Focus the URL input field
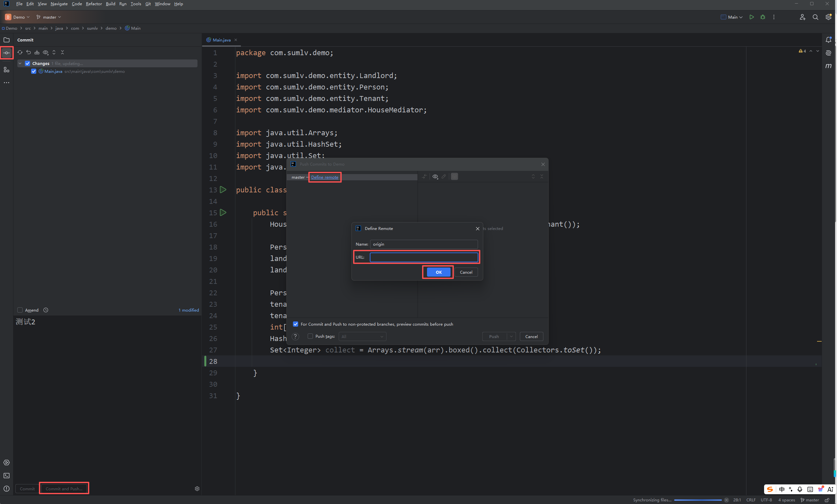Viewport: 837px width, 504px height. [424, 257]
